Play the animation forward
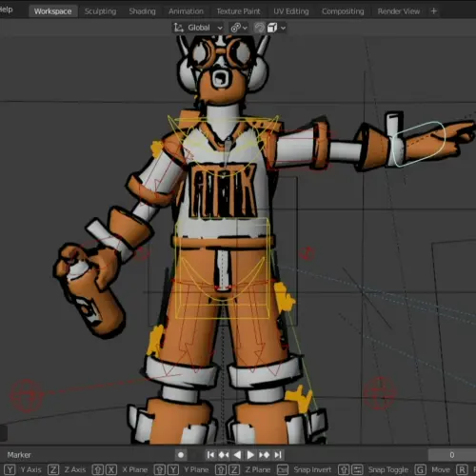The width and height of the screenshot is (476, 476). click(250, 455)
